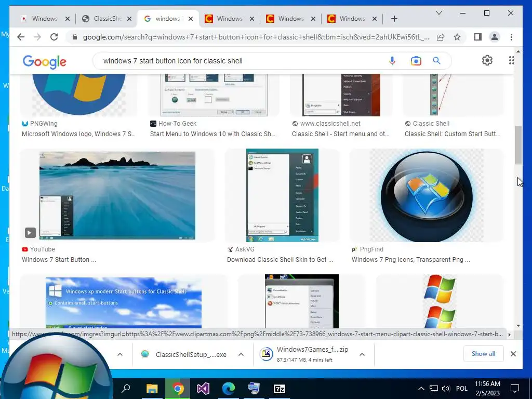
Task: Open the volume tray icon
Action: click(x=446, y=389)
